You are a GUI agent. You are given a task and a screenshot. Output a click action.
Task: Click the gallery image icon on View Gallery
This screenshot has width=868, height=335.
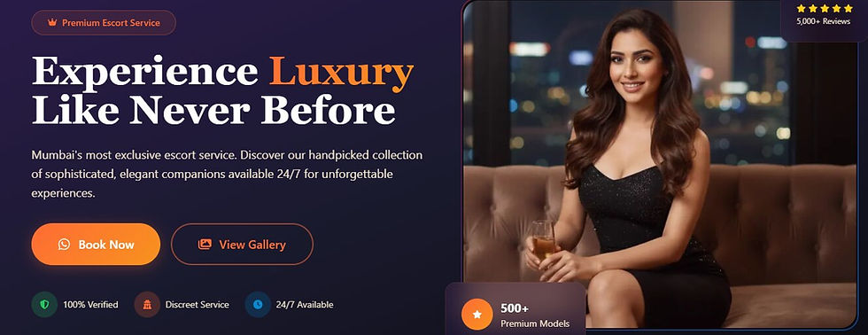tap(205, 245)
